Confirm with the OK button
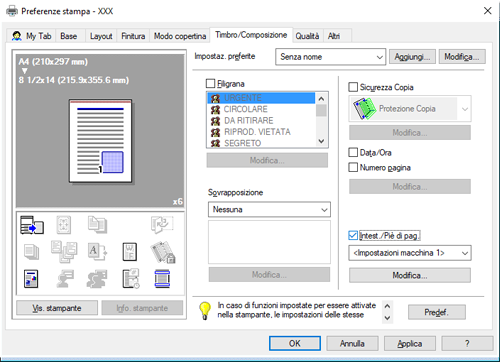This screenshot has width=500, height=362. pos(295,343)
